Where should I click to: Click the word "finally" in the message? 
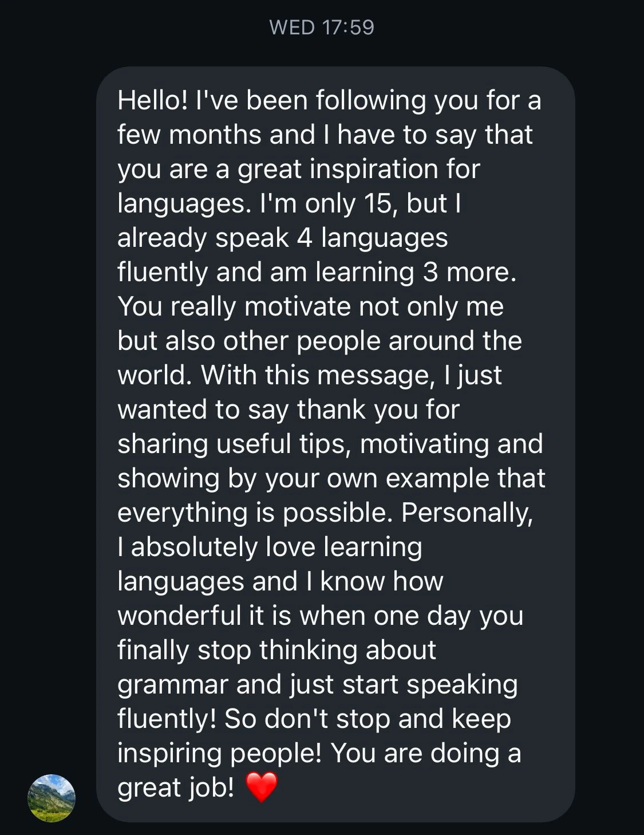point(153,650)
